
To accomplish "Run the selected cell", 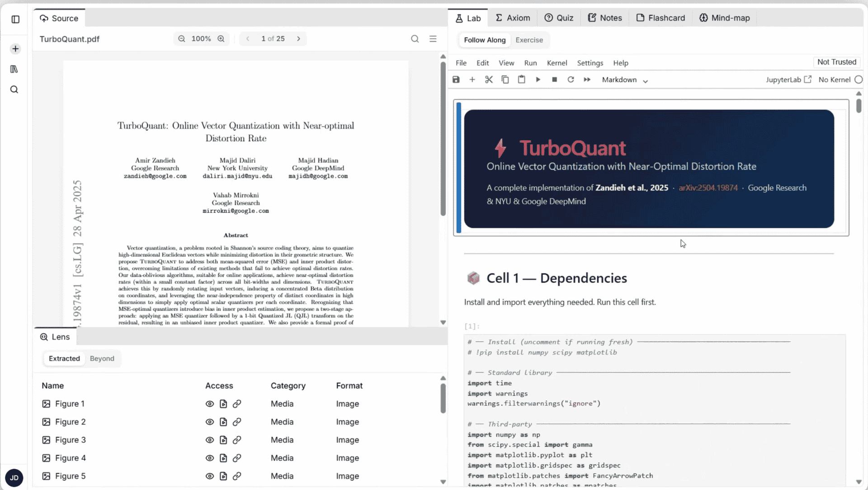I will [x=538, y=80].
